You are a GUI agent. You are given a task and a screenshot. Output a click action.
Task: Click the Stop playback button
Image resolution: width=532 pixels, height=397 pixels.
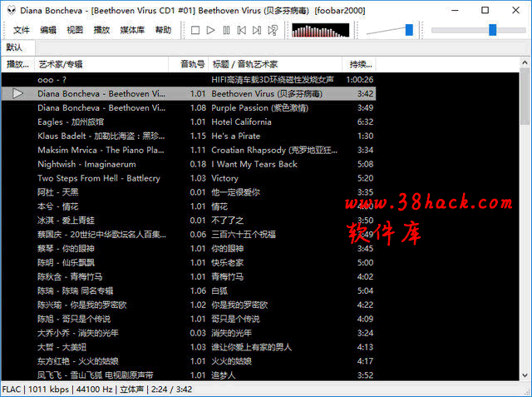coord(195,30)
